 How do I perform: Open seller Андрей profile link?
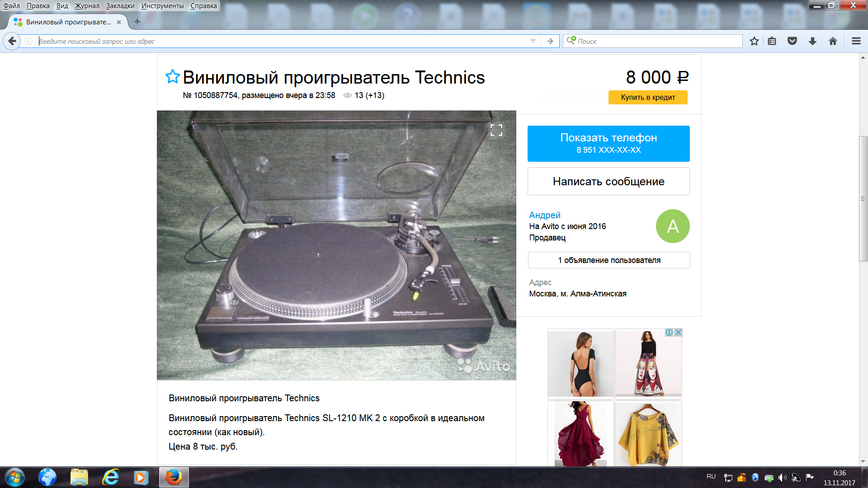coord(544,215)
